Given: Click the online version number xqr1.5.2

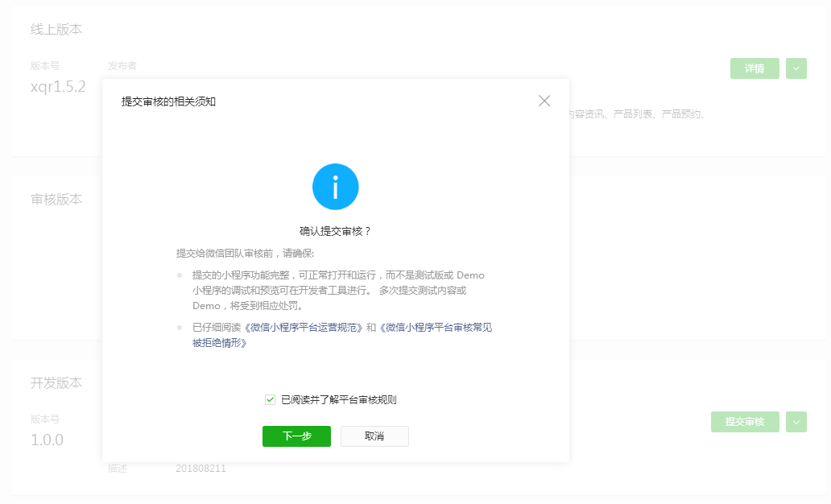Looking at the screenshot, I should pos(58,86).
